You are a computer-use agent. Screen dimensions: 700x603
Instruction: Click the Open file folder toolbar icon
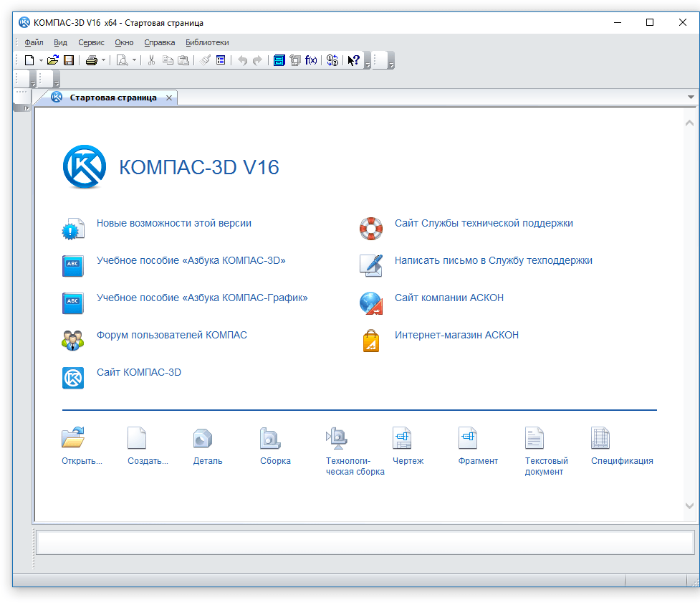tap(53, 61)
